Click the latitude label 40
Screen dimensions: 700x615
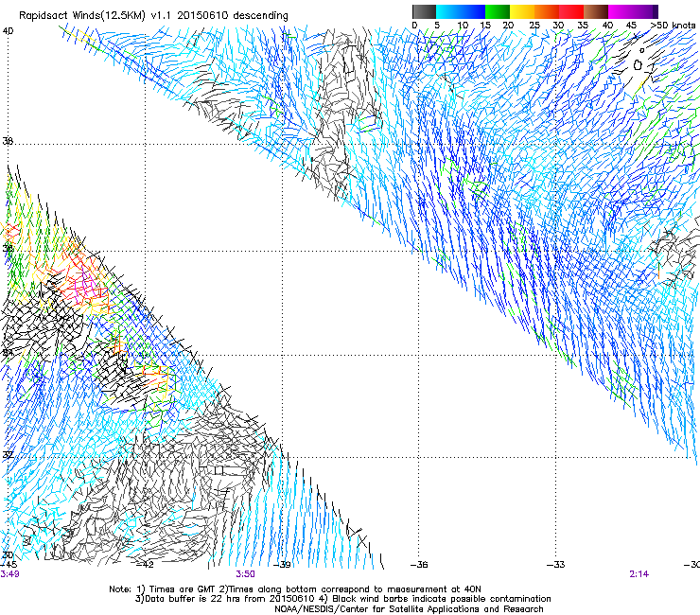click(8, 31)
